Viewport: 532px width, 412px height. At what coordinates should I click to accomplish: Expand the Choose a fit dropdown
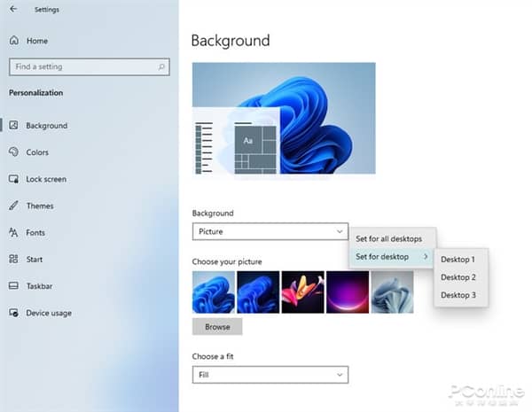click(x=270, y=375)
